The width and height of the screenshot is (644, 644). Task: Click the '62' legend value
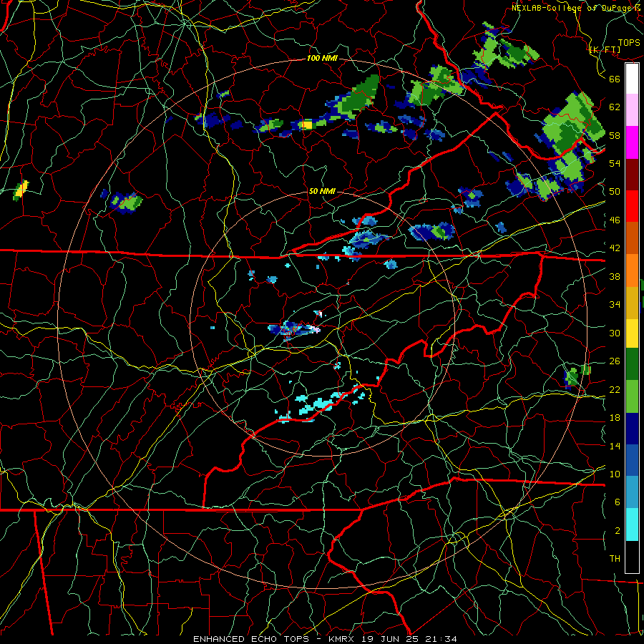(615, 107)
